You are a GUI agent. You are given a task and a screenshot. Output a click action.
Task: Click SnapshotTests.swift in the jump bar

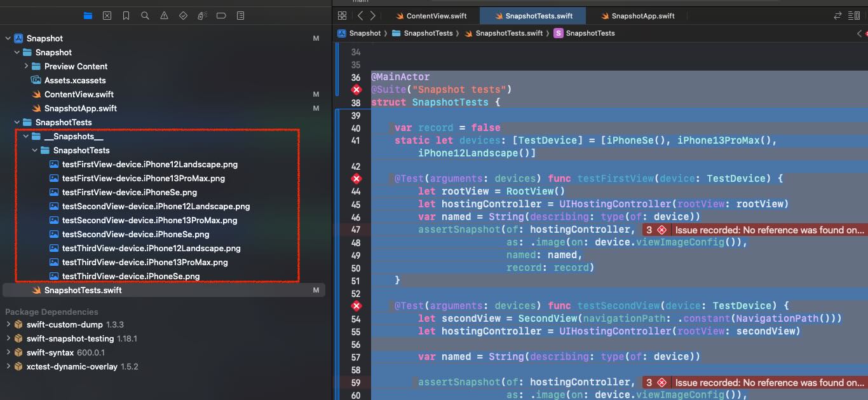tap(504, 33)
